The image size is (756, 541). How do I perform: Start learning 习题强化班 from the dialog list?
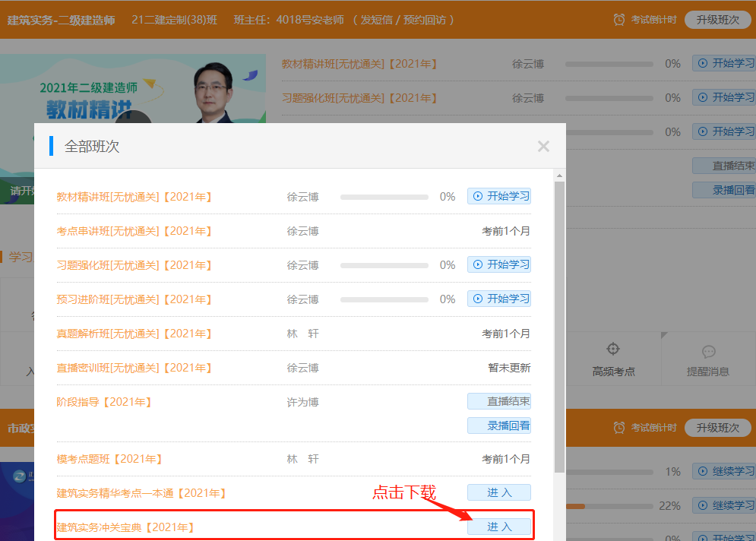click(x=499, y=264)
